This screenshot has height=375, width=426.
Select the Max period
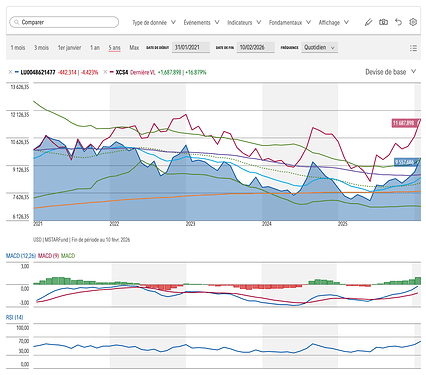coord(134,48)
